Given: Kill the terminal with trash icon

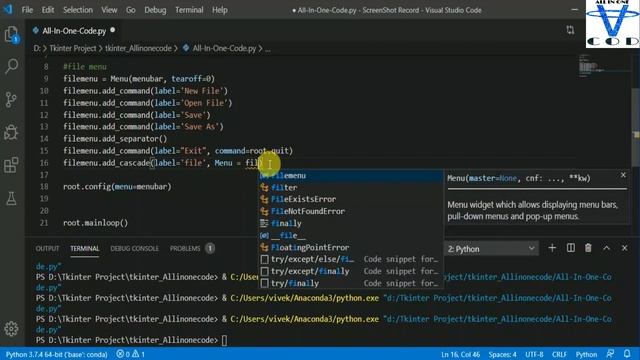Looking at the screenshot, I should click(588, 248).
